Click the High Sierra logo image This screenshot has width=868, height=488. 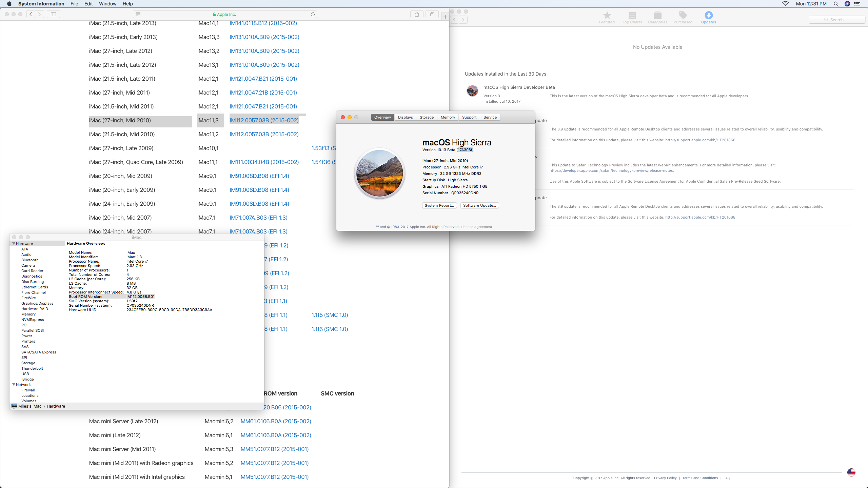pos(380,173)
